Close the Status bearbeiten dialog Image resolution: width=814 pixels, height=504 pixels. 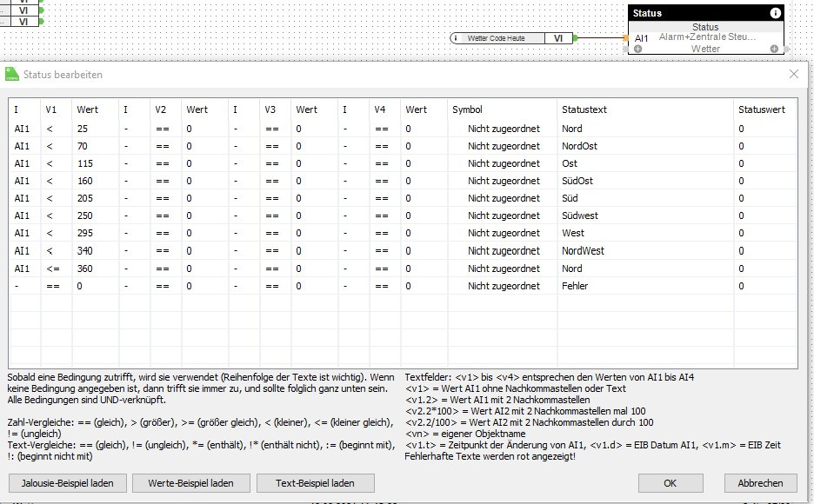pos(794,74)
